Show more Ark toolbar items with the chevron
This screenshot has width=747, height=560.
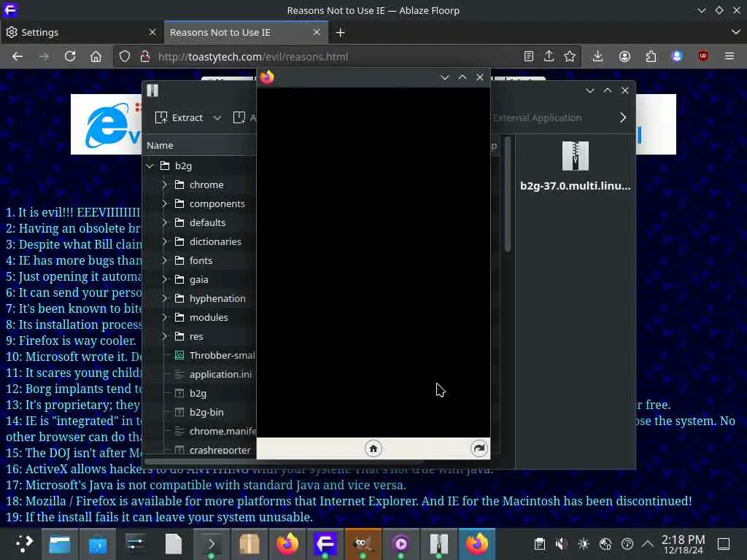coord(623,117)
